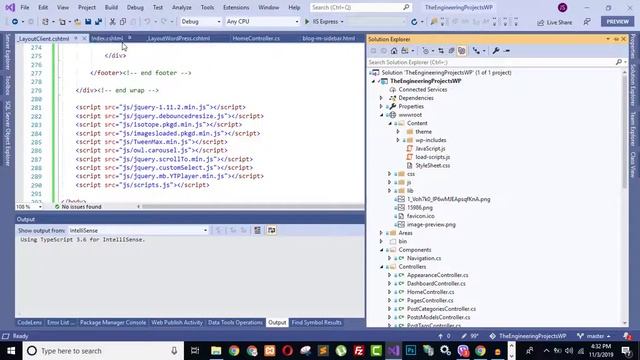Click the Save icon in the toolbar
This screenshot has height=360, width=640.
click(x=88, y=22)
